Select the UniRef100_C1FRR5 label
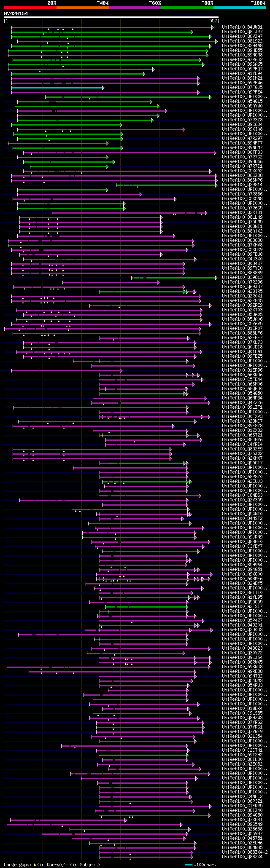Viewport: 270px width, 868px height. point(242,806)
